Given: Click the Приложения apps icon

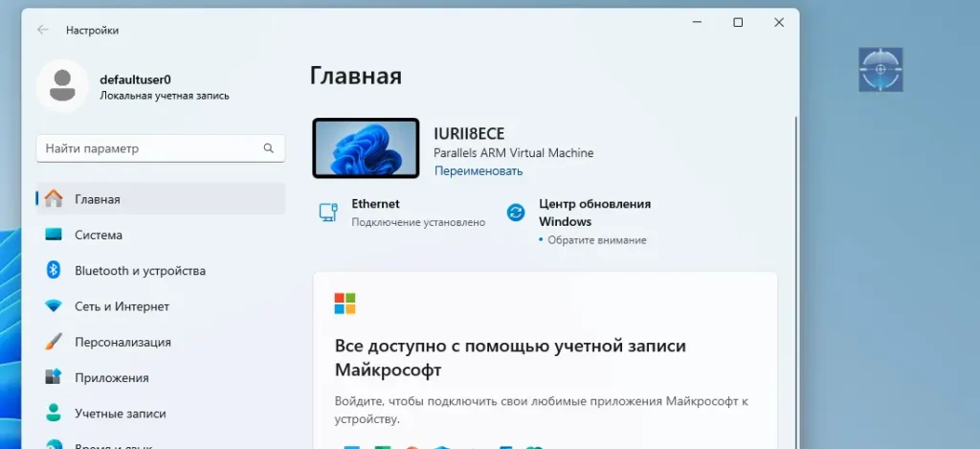Looking at the screenshot, I should pos(54,377).
